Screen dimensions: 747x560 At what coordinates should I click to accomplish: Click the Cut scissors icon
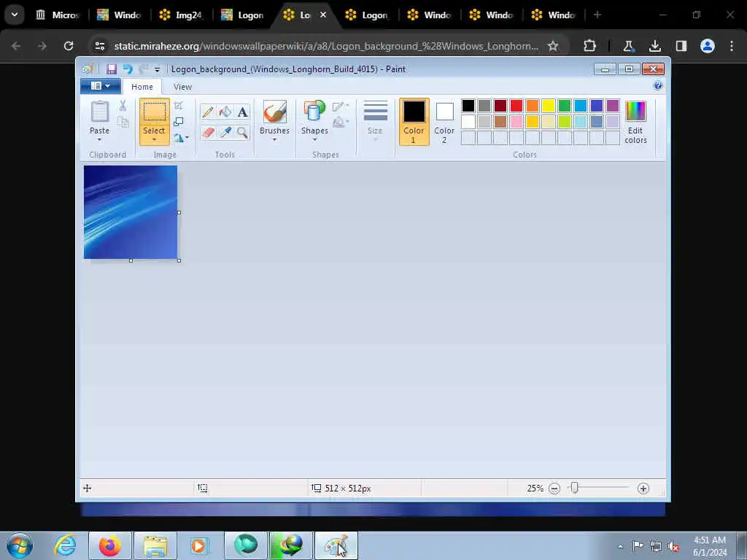click(x=123, y=105)
